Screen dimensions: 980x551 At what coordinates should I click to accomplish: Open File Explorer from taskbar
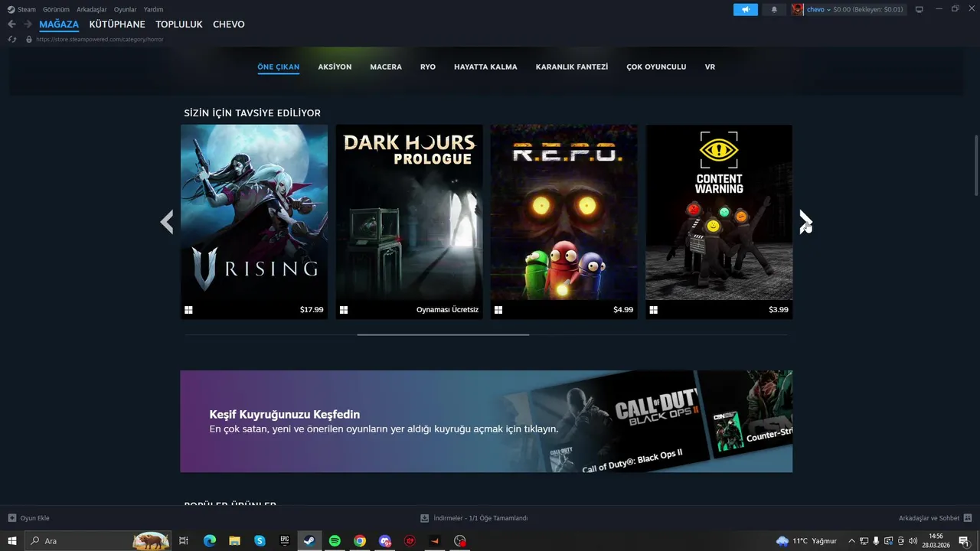(x=234, y=541)
